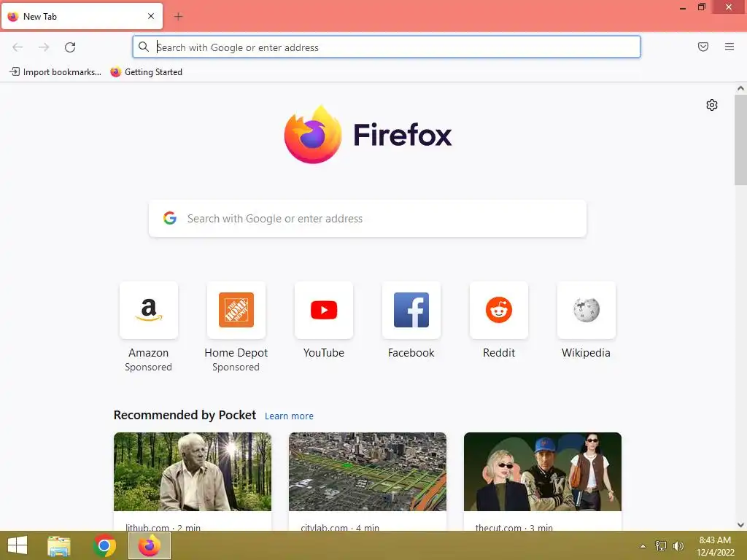Image resolution: width=747 pixels, height=560 pixels.
Task: Open a new tab with plus button
Action: coord(178,17)
